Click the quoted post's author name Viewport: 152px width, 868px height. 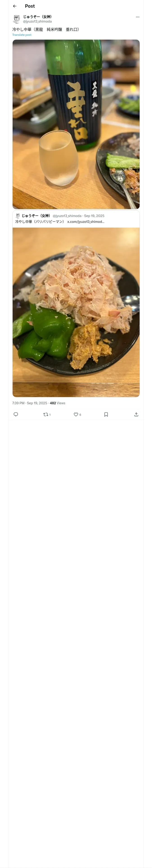click(x=36, y=216)
